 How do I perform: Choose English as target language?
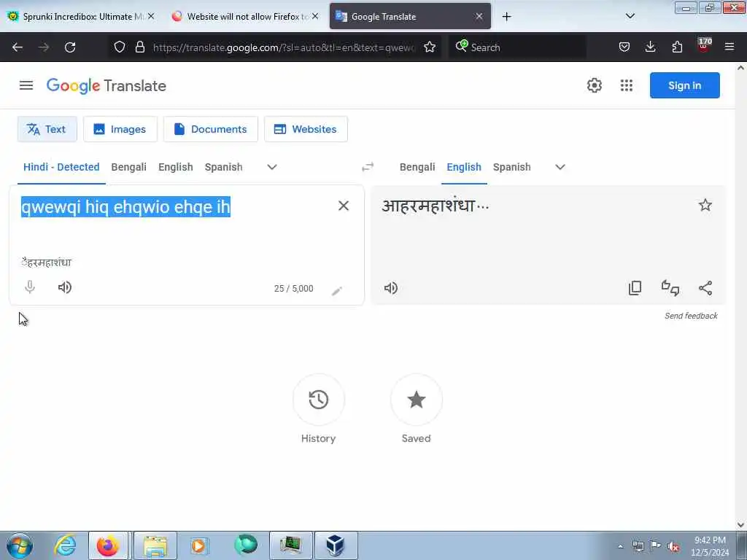(x=463, y=167)
